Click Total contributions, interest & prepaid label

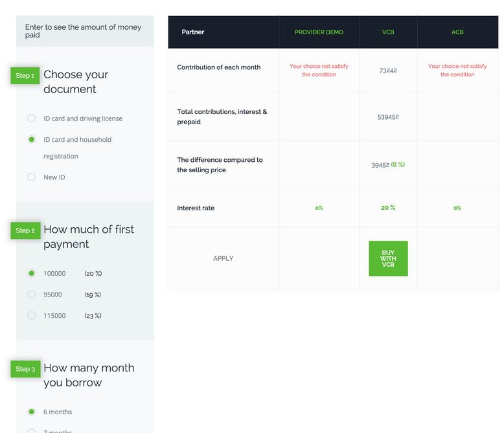222,117
